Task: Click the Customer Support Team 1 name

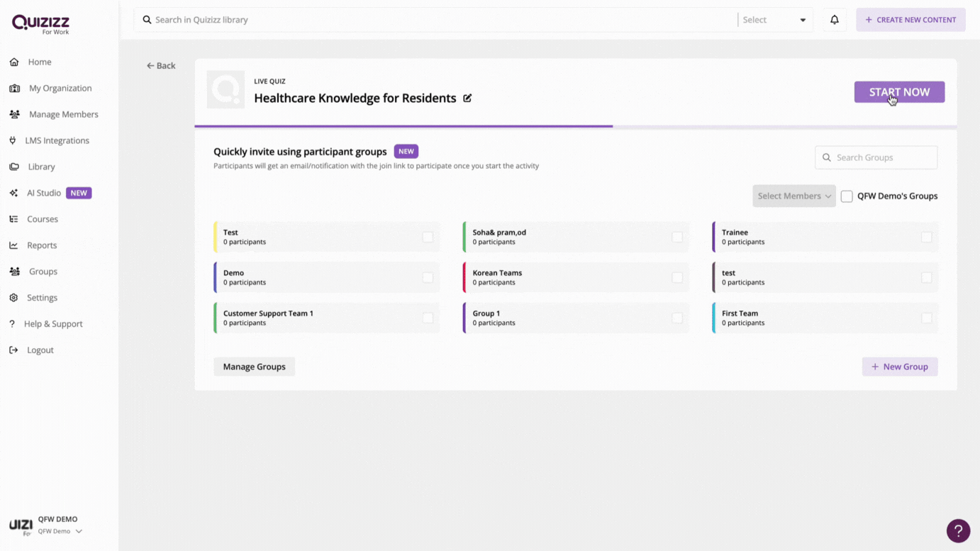Action: 268,313
